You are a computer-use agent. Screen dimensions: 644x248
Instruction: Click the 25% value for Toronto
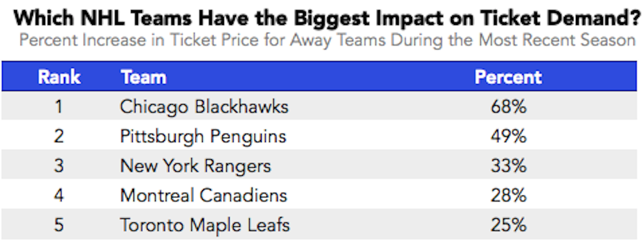point(508,225)
